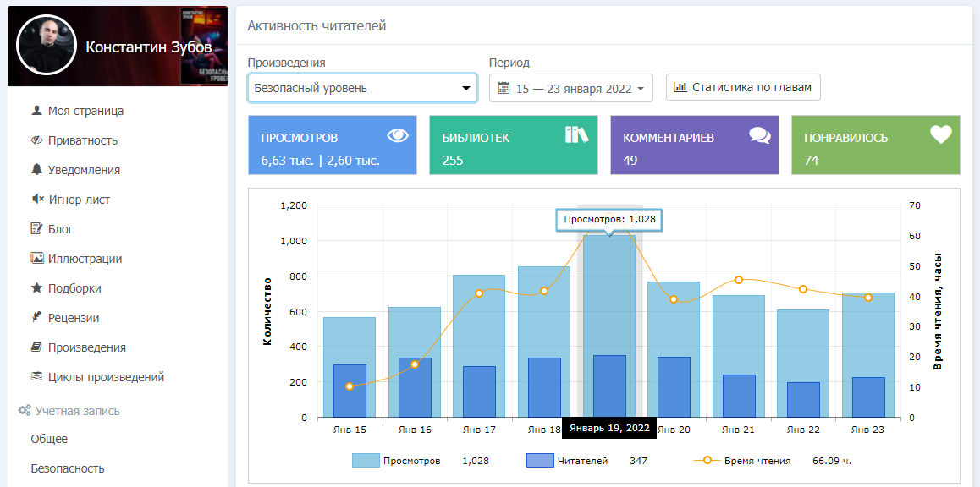Click the muted speaker icon beside Игнор-лист
The image size is (980, 487).
[x=36, y=200]
